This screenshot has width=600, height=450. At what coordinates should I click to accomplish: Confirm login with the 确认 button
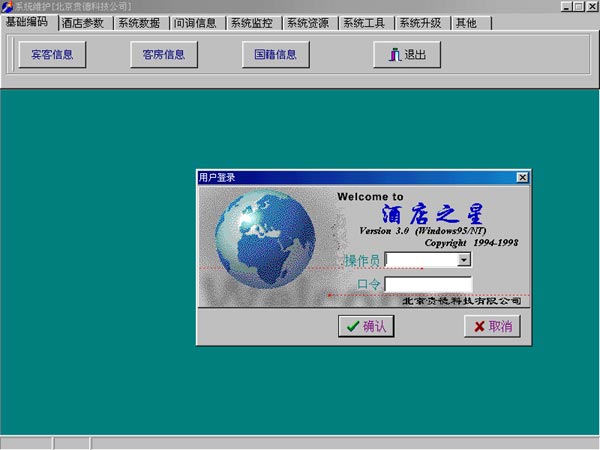[366, 326]
